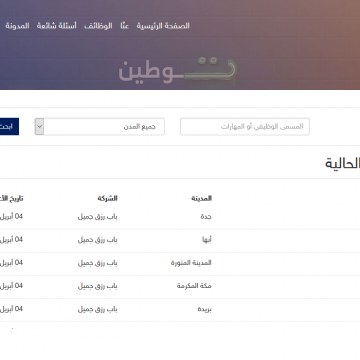
Task: Open the عنّا menu item
Action: (x=124, y=26)
